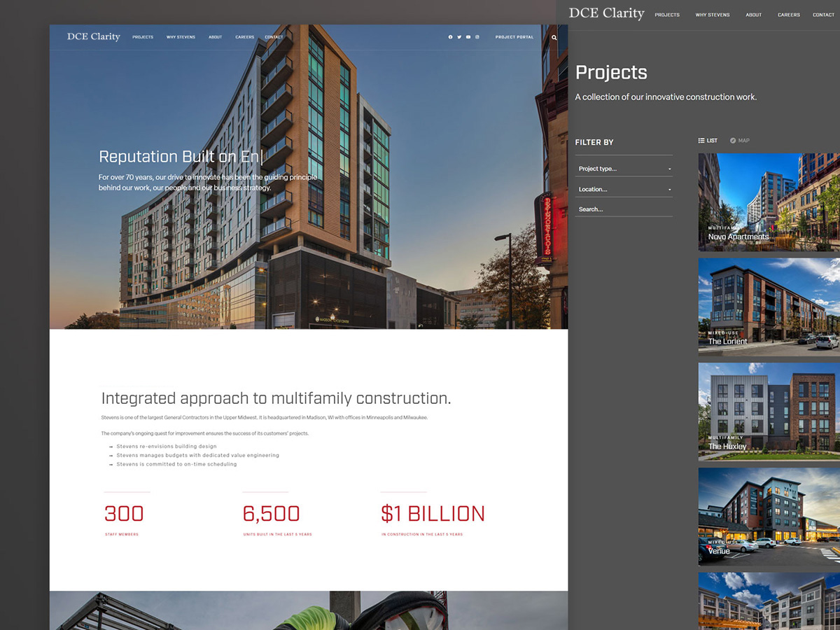This screenshot has width=840, height=630.
Task: Click the DCE Clarity logo on Projects page
Action: tap(606, 13)
